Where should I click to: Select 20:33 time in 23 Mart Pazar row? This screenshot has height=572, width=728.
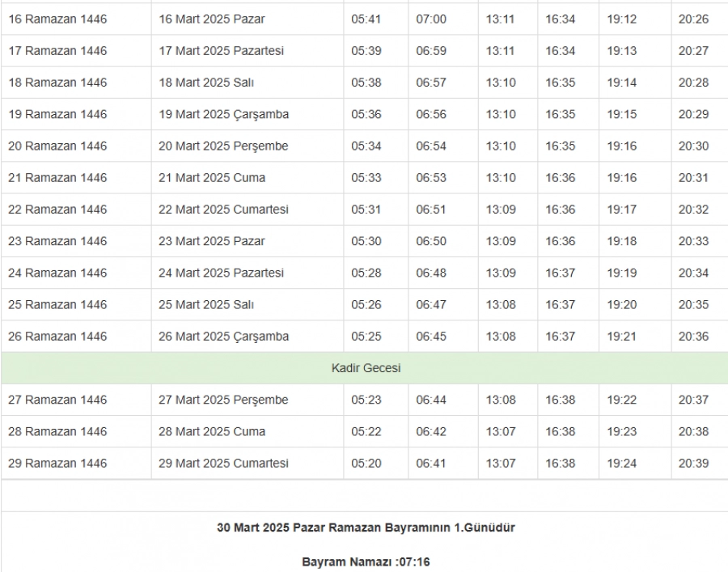tap(693, 241)
